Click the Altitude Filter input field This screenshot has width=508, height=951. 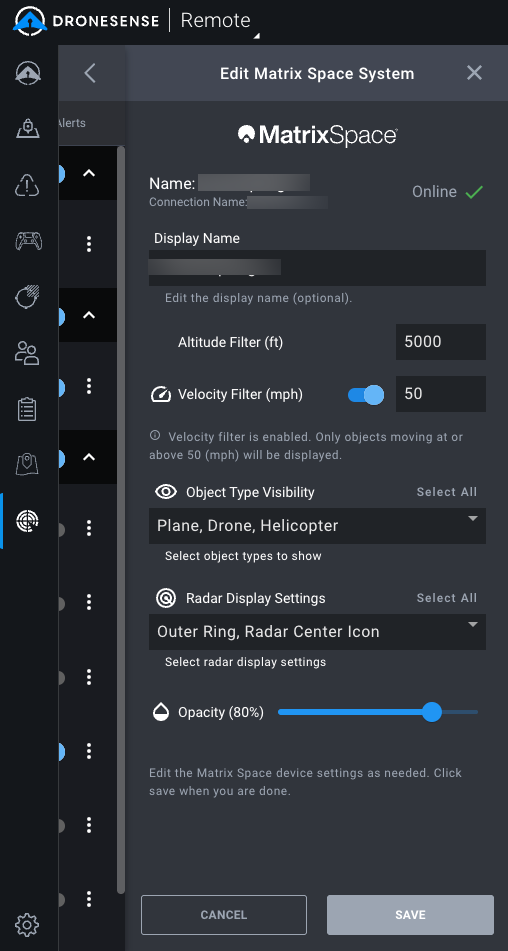[x=441, y=341]
